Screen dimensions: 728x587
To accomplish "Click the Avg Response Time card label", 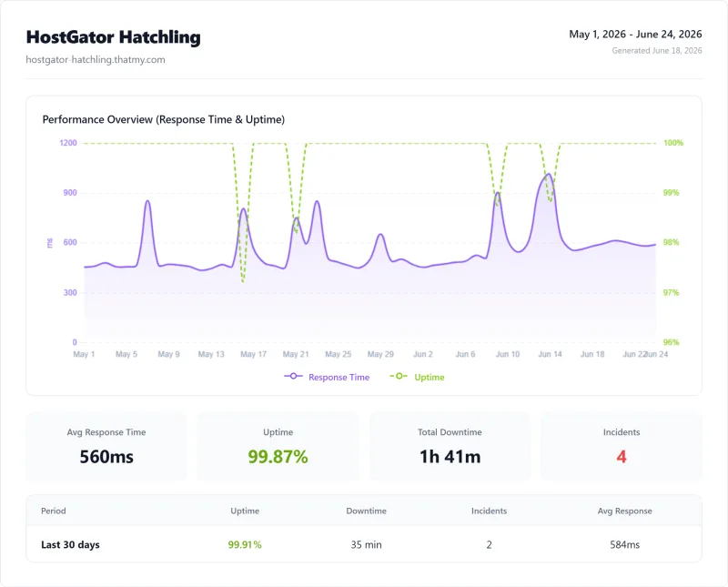I will (106, 432).
